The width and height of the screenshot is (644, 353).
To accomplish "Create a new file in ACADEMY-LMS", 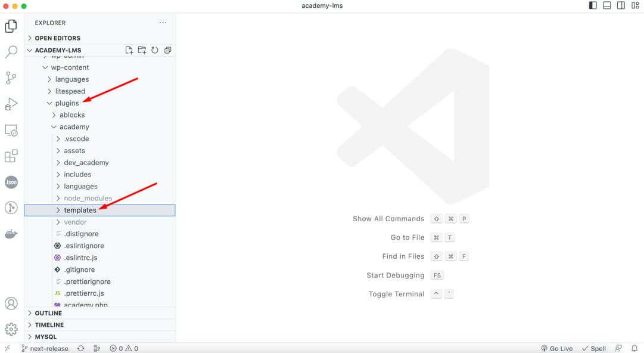I will 129,50.
